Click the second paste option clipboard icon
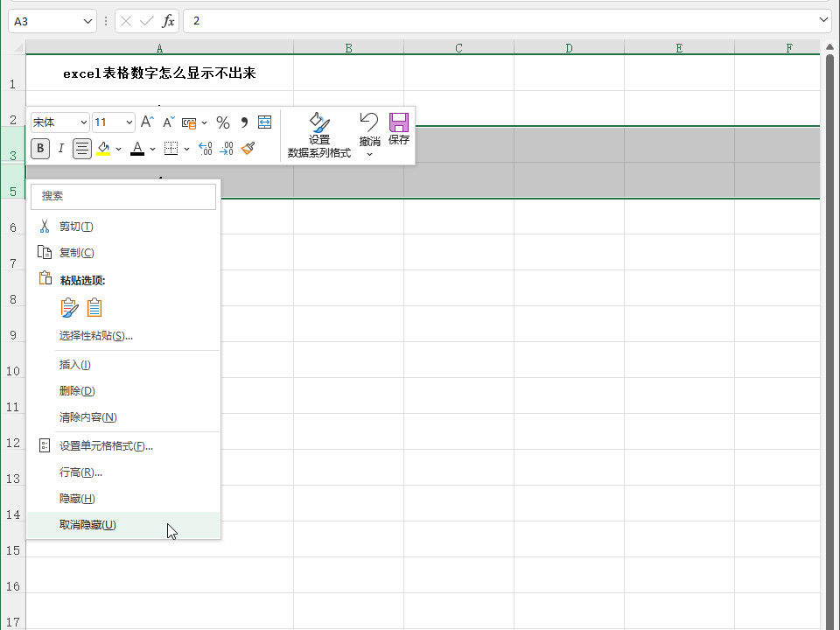 [x=94, y=307]
